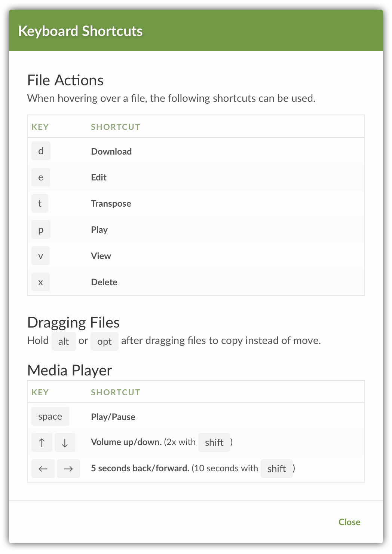Viewport: 392px width, 554px height.
Task: Click the 'alt' key badge
Action: tap(64, 341)
